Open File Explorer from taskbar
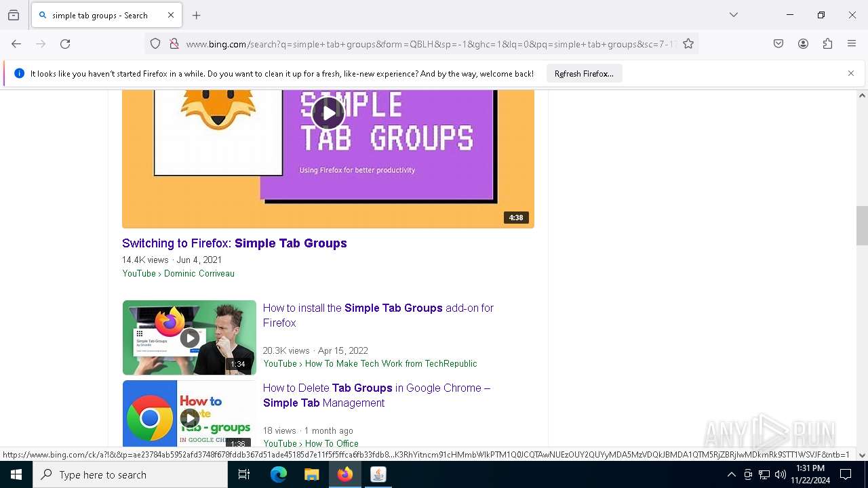Screen dimensions: 868x488 coord(312,474)
